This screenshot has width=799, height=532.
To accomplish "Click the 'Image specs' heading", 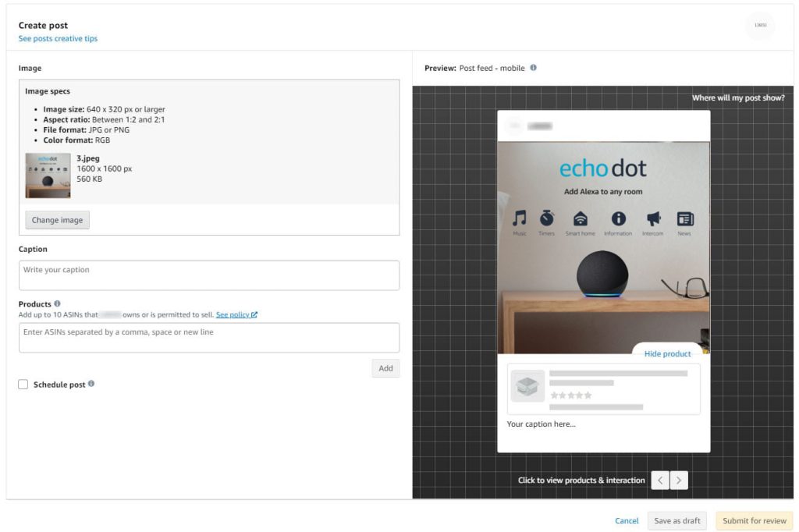I will pyautogui.click(x=48, y=91).
